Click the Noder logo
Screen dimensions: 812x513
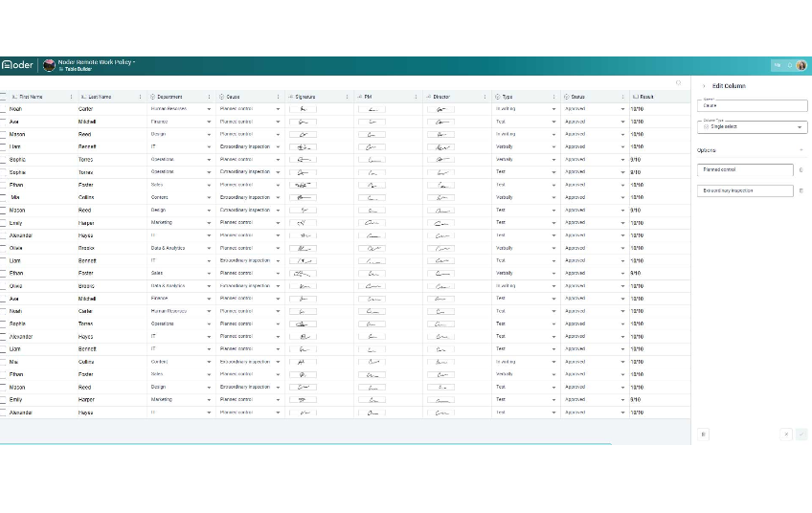(17, 65)
